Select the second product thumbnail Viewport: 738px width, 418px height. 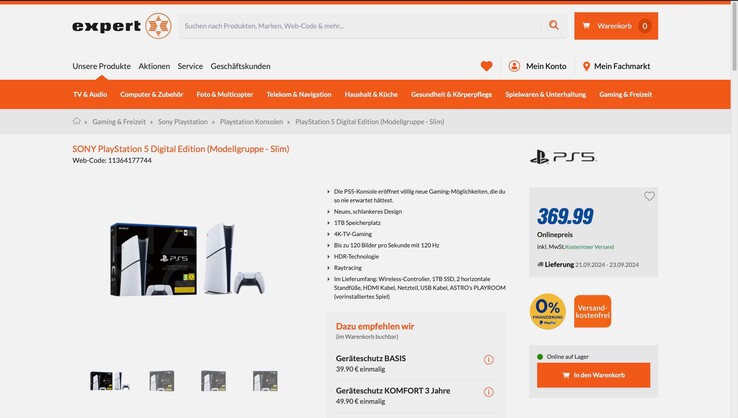(x=162, y=381)
